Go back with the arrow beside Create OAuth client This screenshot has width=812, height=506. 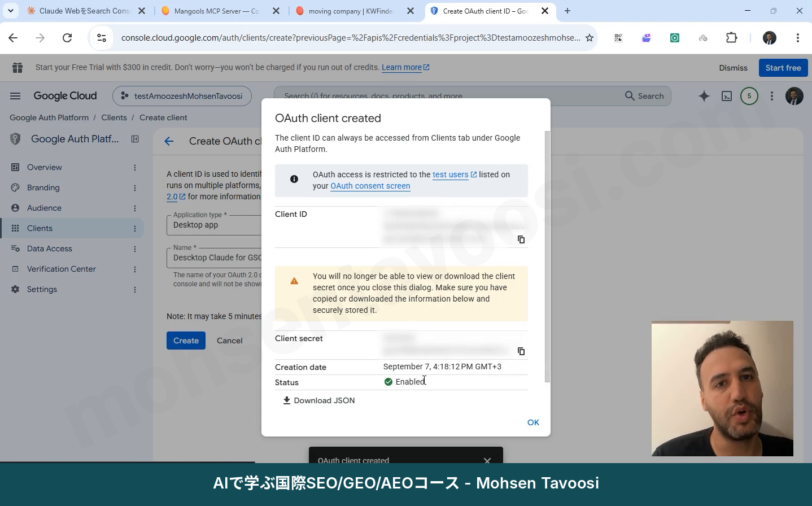[169, 141]
